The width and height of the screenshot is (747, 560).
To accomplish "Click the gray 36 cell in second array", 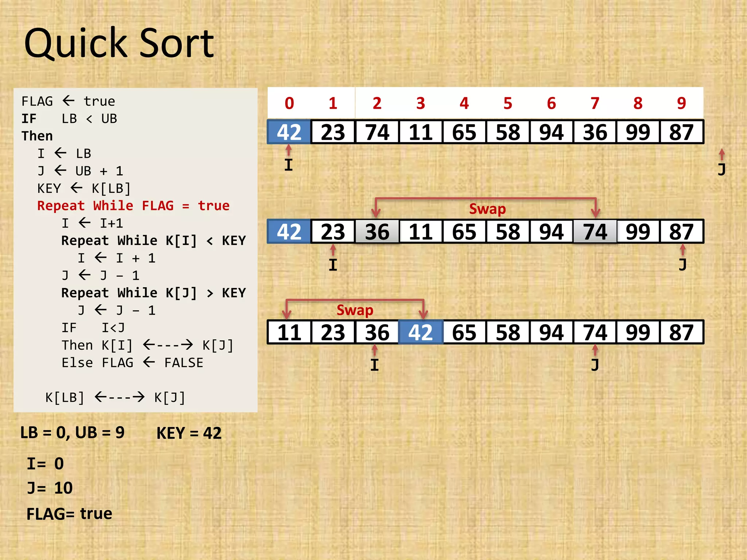I will pyautogui.click(x=377, y=232).
